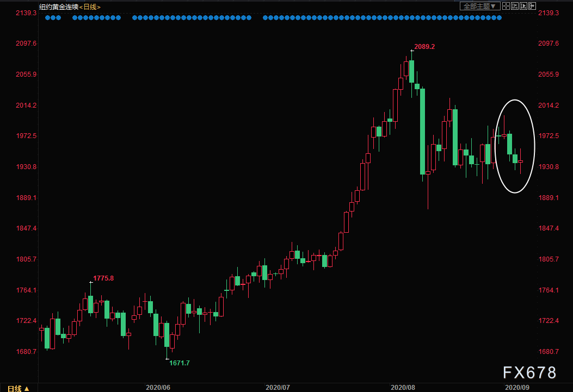
Task: Click 1847.4 on the left price axis
Action: 26,228
